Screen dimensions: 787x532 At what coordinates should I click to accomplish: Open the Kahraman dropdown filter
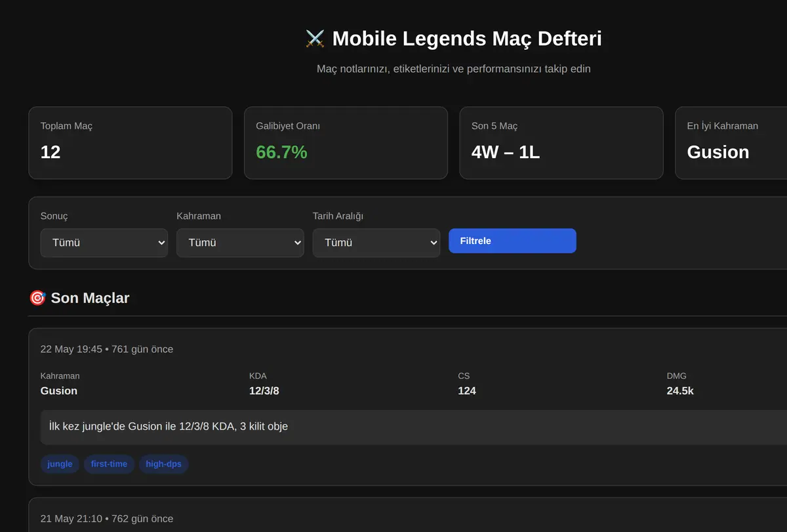(x=240, y=243)
